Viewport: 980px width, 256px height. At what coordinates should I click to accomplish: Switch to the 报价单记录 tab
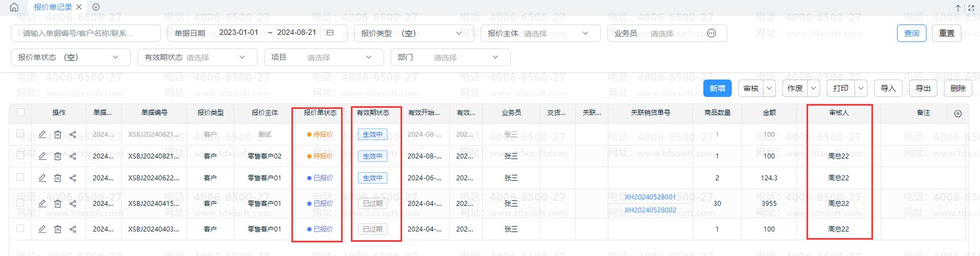pyautogui.click(x=53, y=7)
